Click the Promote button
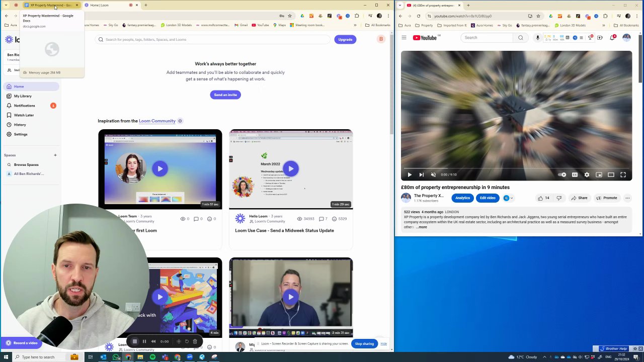 [606, 198]
